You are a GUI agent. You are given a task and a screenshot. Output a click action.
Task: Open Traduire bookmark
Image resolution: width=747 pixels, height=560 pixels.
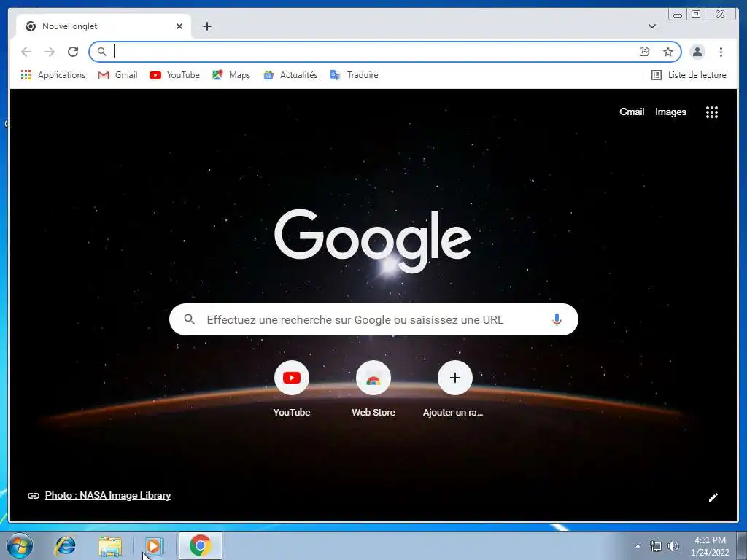354,75
